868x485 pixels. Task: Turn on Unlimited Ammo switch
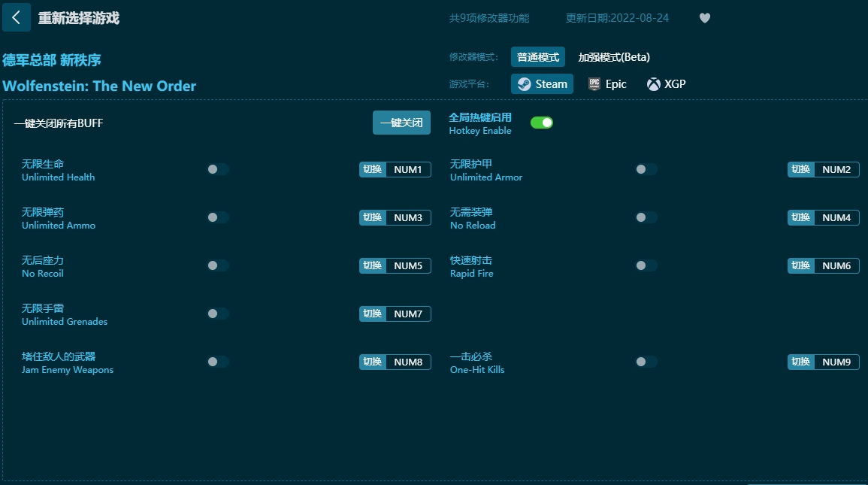217,217
